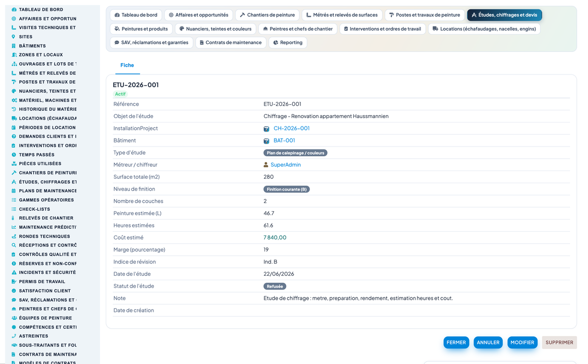Open the SuperAdmin user link
588x364 pixels.
coord(286,165)
